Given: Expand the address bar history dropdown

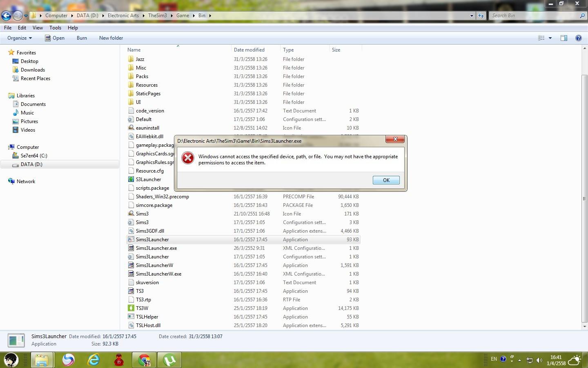Looking at the screenshot, I should [472, 16].
